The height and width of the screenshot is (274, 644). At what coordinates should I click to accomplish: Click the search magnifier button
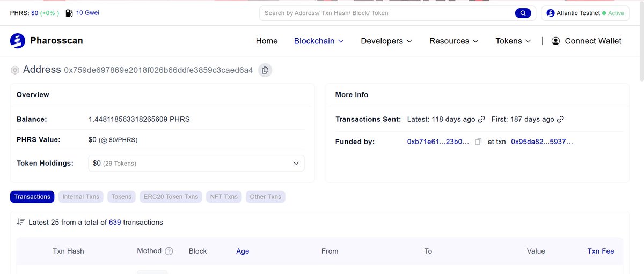pos(522,13)
